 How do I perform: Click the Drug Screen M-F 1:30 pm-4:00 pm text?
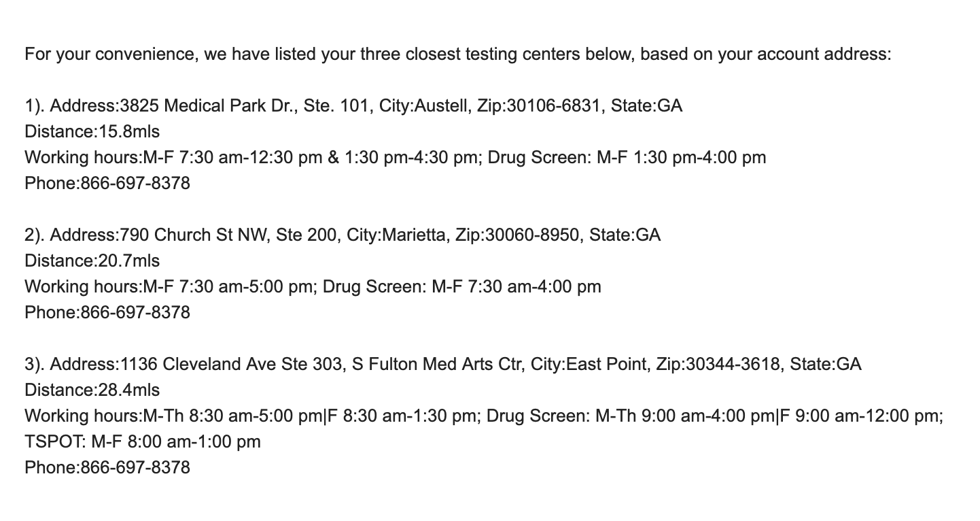[627, 157]
